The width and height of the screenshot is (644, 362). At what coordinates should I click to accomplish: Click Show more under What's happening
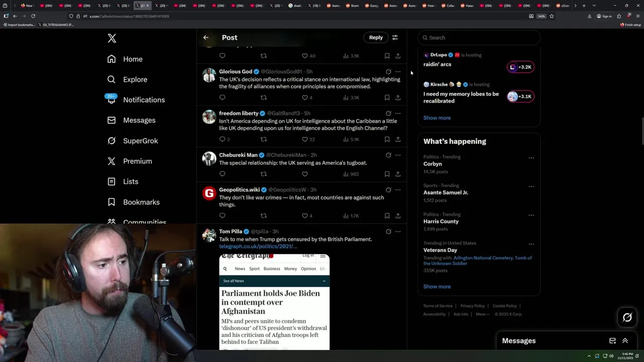tap(437, 287)
